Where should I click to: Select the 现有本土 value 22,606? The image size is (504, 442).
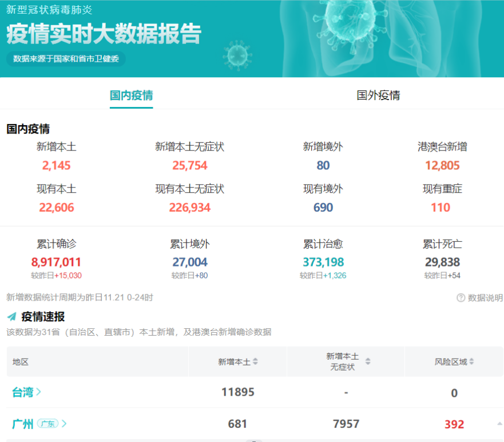click(x=56, y=208)
